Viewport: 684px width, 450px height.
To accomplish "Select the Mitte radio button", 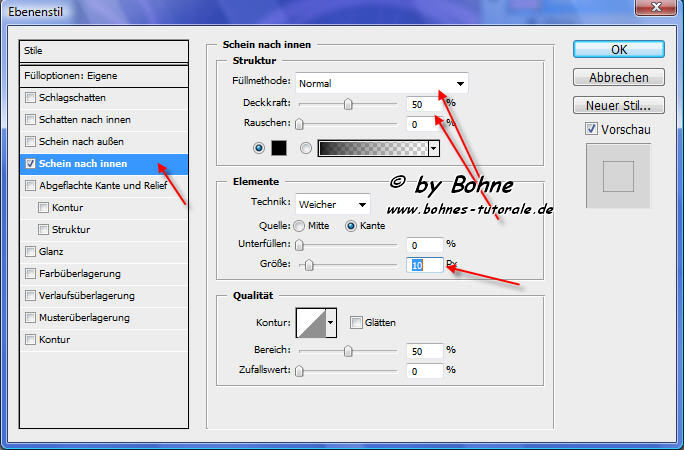I will coord(299,226).
